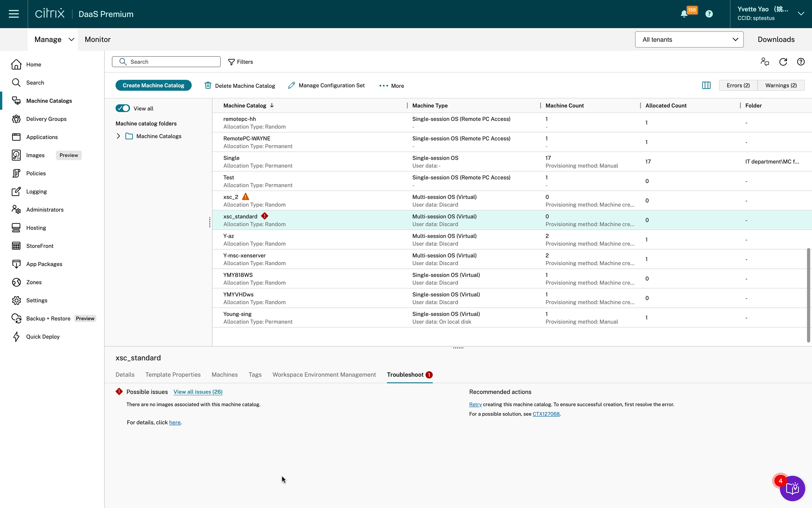This screenshot has width=812, height=508.
Task: Select the Y-msc-xenserver catalog row
Action: click(512, 259)
